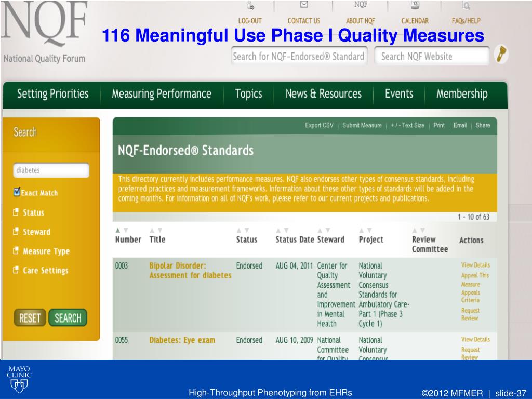The height and width of the screenshot is (399, 532).
Task: Click the CONTACT US envelope icon
Action: (x=304, y=4)
